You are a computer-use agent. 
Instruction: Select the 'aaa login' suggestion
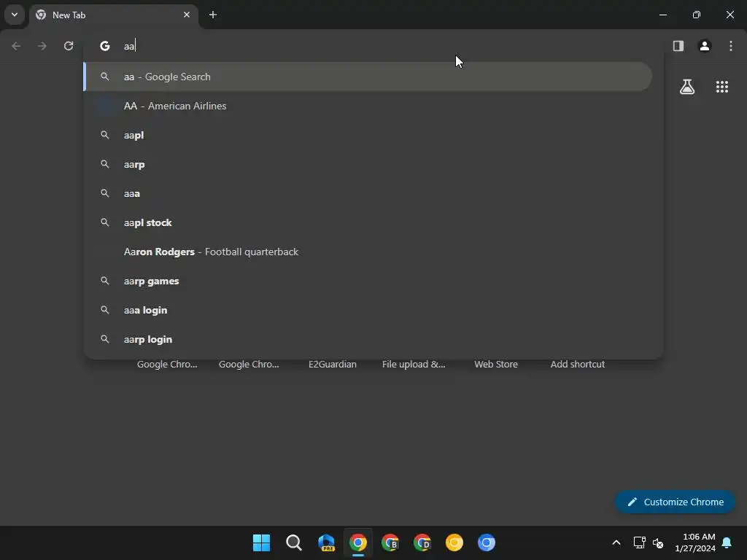point(368,310)
